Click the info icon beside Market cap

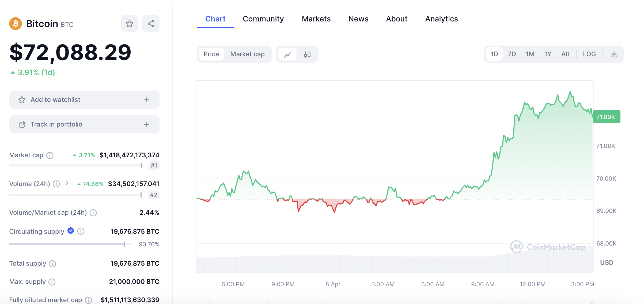[50, 155]
